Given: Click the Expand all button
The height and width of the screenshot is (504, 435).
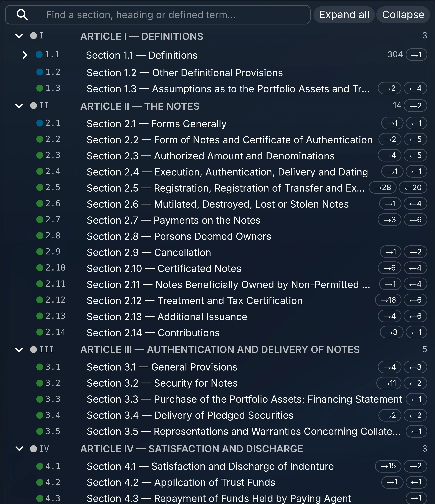Looking at the screenshot, I should click(x=344, y=15).
